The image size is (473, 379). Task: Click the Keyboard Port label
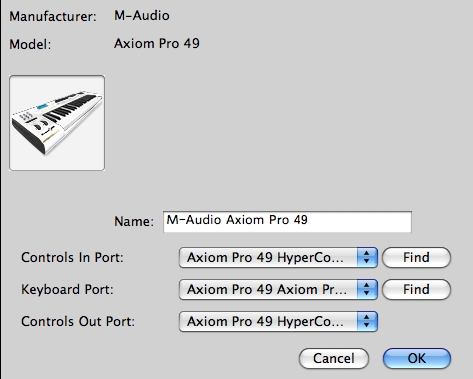(67, 289)
